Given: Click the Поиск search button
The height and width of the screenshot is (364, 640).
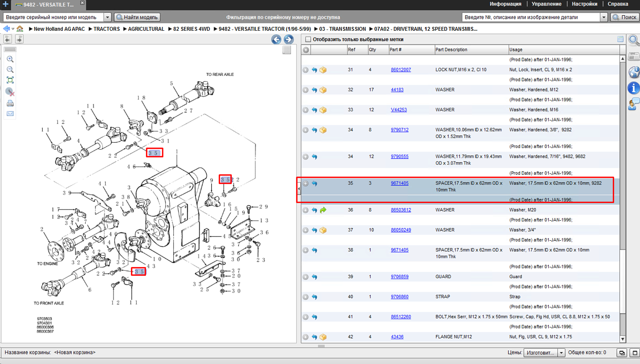Looking at the screenshot, I should click(625, 17).
